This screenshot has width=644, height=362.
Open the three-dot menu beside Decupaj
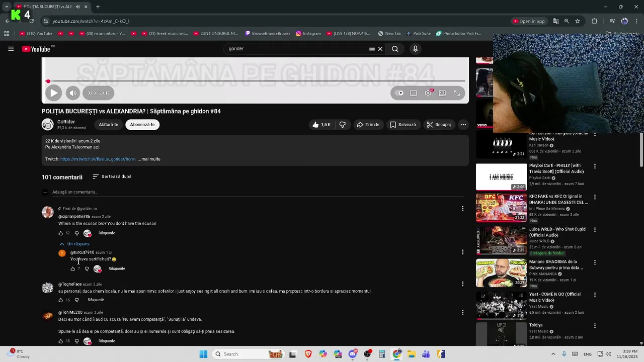coord(463,125)
